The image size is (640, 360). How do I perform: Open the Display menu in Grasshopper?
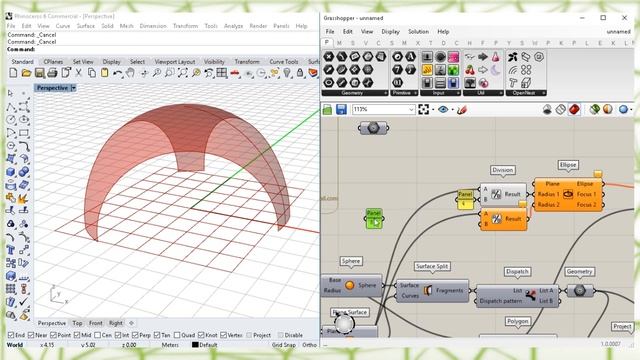(390, 31)
